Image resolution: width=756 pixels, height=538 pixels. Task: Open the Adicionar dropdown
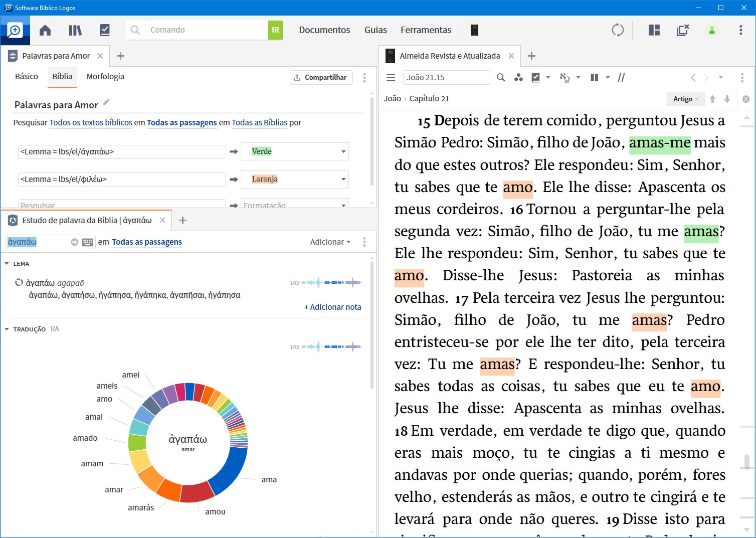tap(330, 242)
